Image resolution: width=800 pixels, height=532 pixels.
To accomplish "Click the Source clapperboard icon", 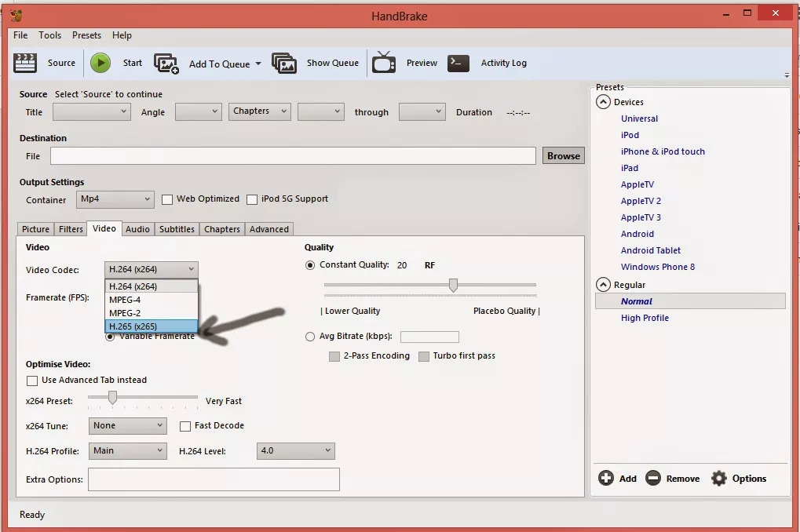I will point(26,63).
